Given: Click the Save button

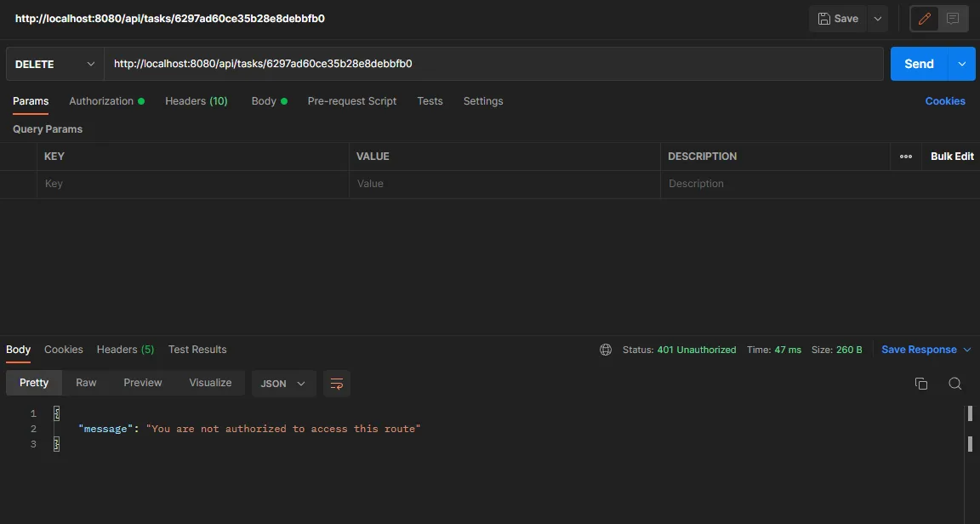Looking at the screenshot, I should [838, 19].
